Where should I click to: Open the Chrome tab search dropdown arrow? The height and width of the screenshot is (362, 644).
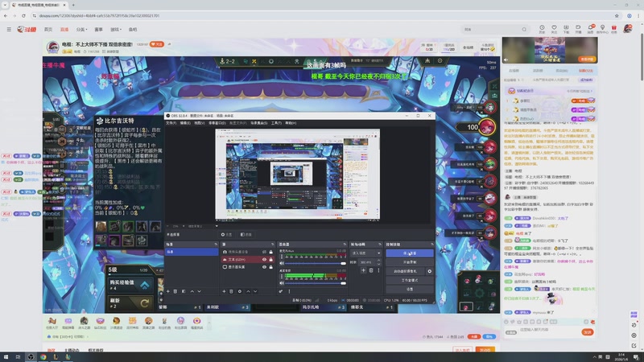coord(5,5)
